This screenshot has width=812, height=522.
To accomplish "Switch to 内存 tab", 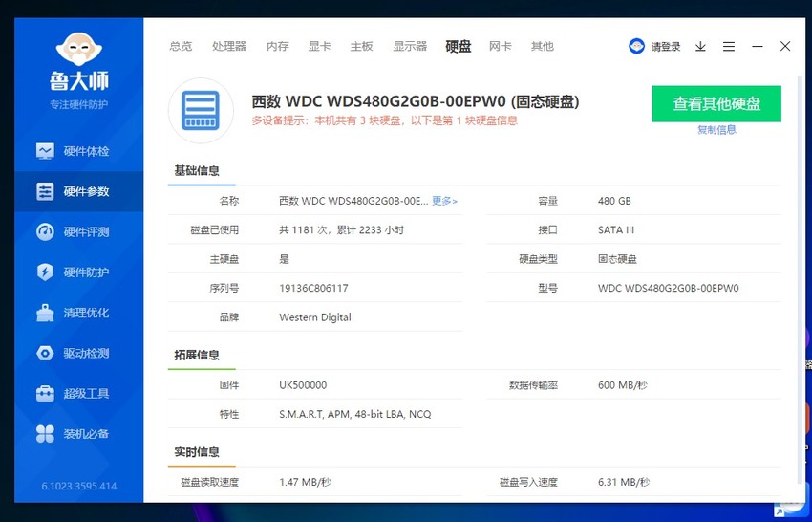I will (x=278, y=46).
